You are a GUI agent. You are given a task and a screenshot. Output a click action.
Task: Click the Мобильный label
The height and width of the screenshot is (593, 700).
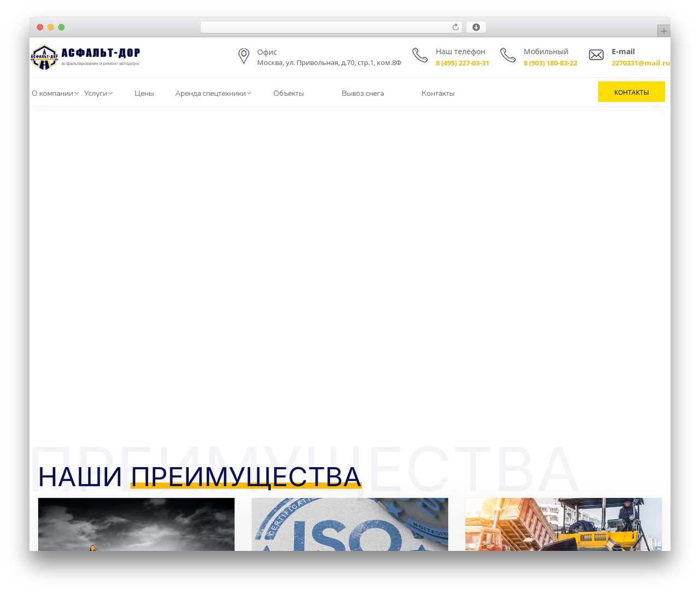pyautogui.click(x=546, y=51)
